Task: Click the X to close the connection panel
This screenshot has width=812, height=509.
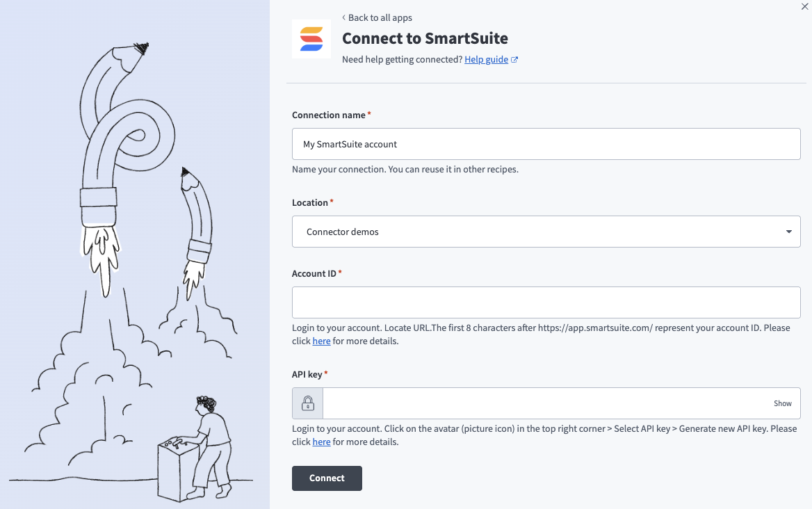Action: pyautogui.click(x=804, y=6)
